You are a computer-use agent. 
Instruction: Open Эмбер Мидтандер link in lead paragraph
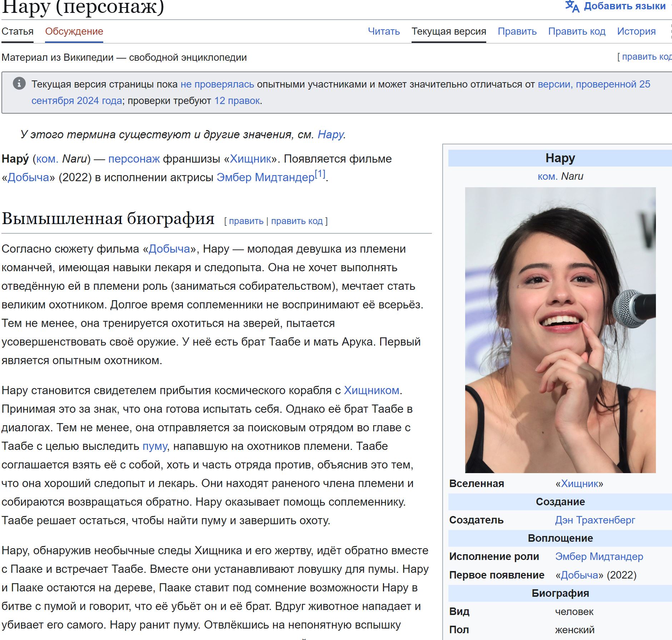[x=265, y=177]
